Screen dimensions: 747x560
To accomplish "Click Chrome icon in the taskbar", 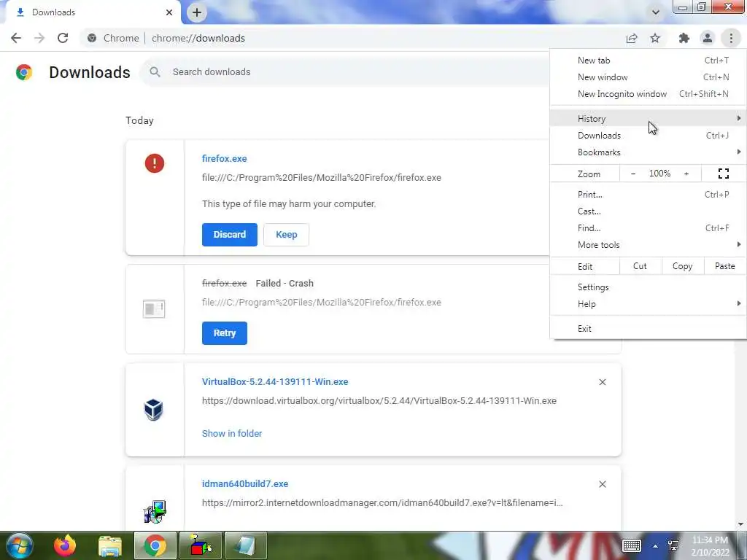I will pyautogui.click(x=155, y=545).
